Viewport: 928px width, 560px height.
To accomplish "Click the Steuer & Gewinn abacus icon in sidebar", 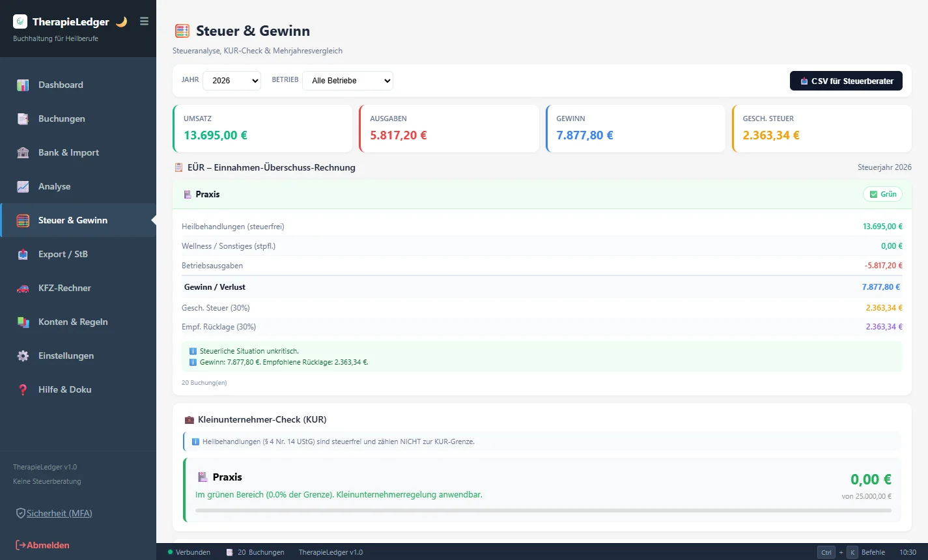I will 23,221.
